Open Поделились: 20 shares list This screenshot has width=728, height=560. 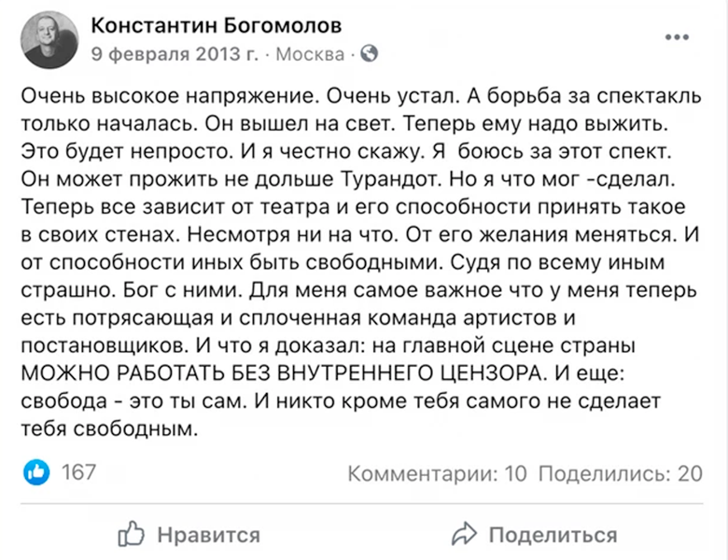click(x=621, y=473)
